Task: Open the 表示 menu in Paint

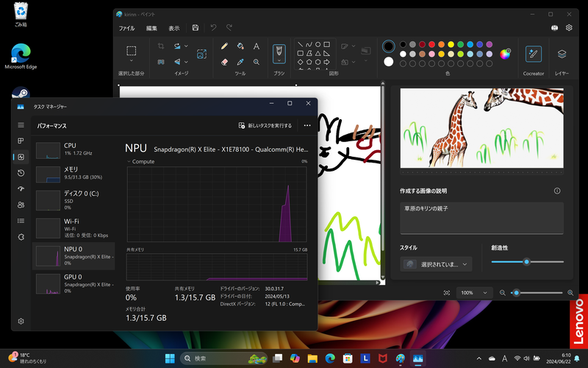Action: tap(174, 28)
